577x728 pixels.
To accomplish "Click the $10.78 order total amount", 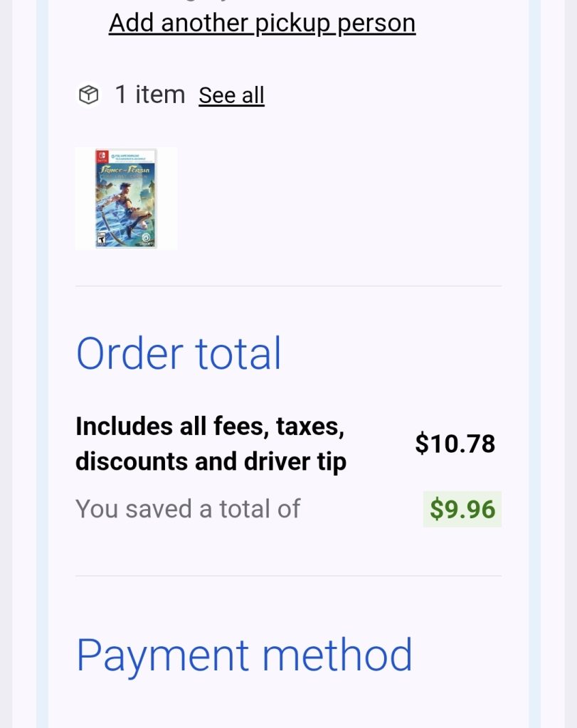I will coord(455,444).
